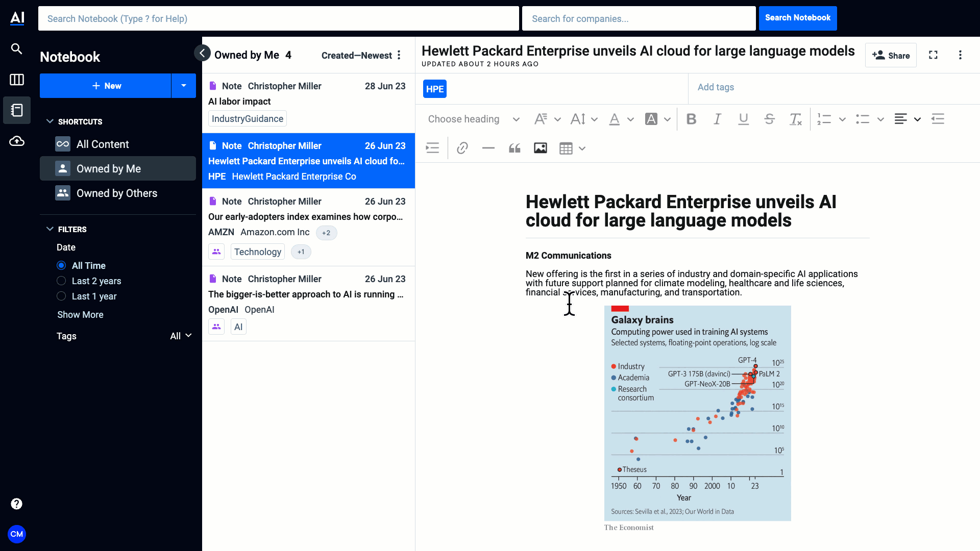Image resolution: width=980 pixels, height=551 pixels.
Task: Open Owned by Me shortcut
Action: tap(118, 168)
